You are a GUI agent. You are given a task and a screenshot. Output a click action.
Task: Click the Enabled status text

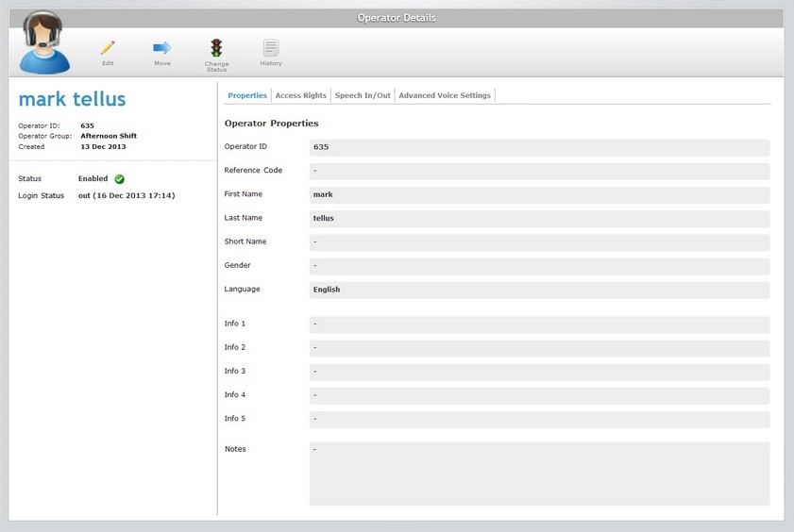[x=93, y=178]
